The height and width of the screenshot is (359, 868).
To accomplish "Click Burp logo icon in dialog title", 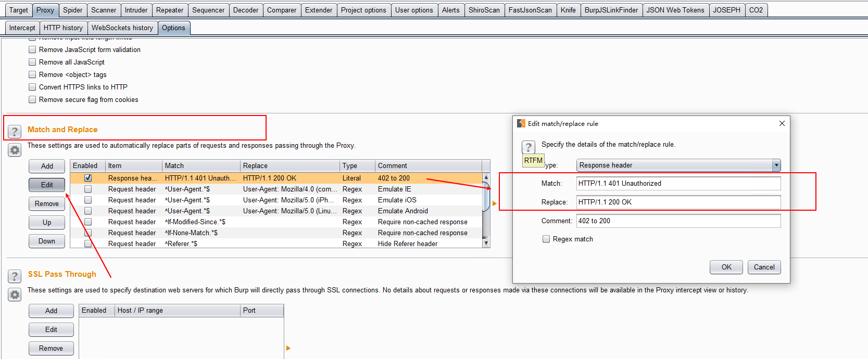I will pos(521,123).
